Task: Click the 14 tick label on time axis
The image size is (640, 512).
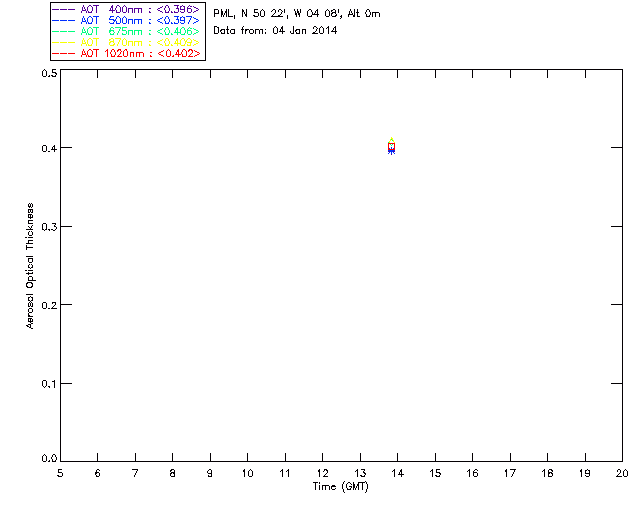Action: pos(397,473)
